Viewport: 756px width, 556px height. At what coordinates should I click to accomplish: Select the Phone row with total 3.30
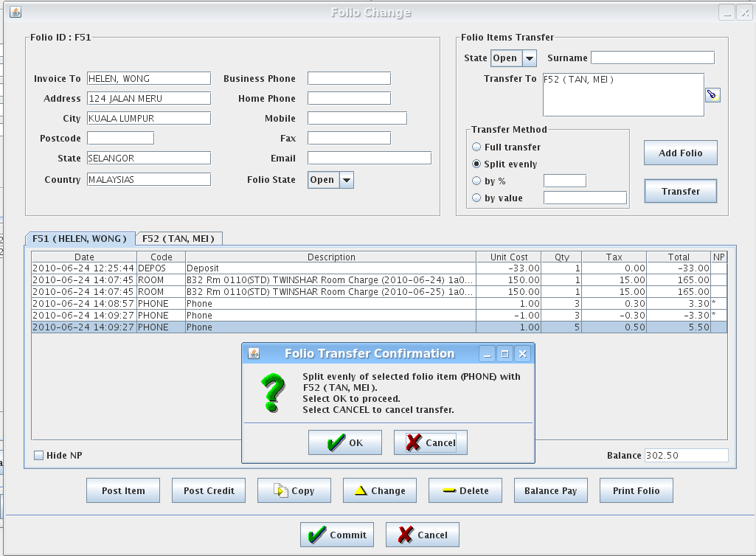379,304
